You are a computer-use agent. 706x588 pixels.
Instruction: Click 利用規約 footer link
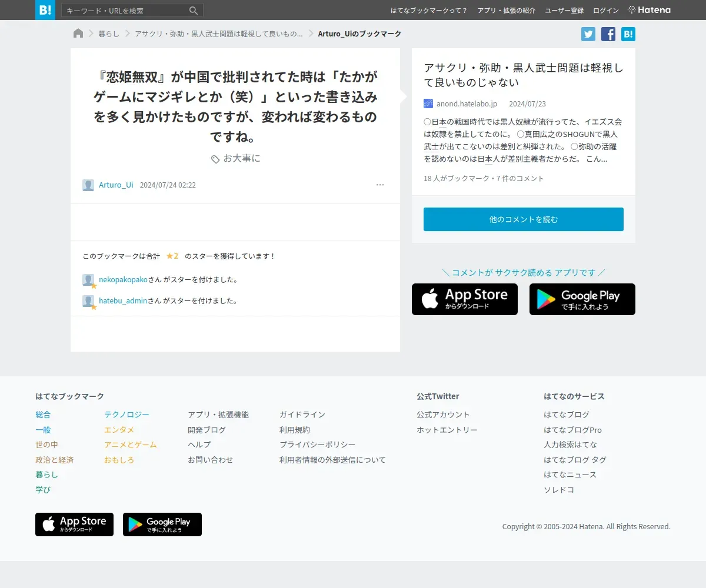(x=295, y=430)
